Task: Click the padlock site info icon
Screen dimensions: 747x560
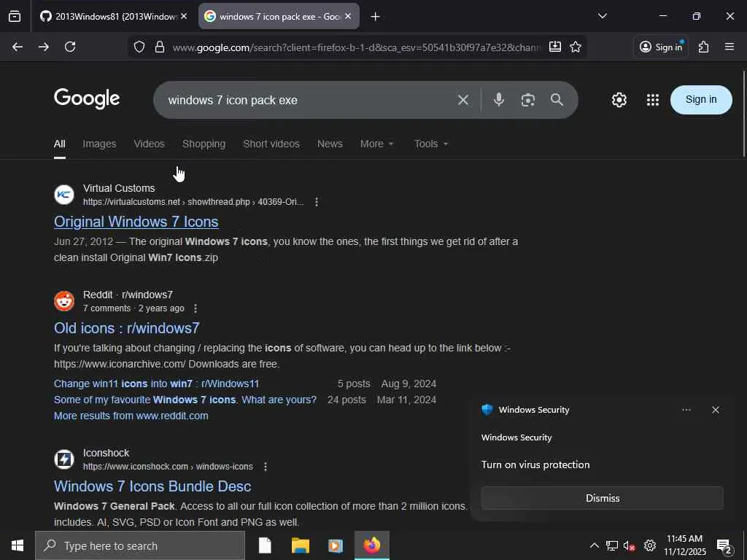Action: pyautogui.click(x=160, y=47)
